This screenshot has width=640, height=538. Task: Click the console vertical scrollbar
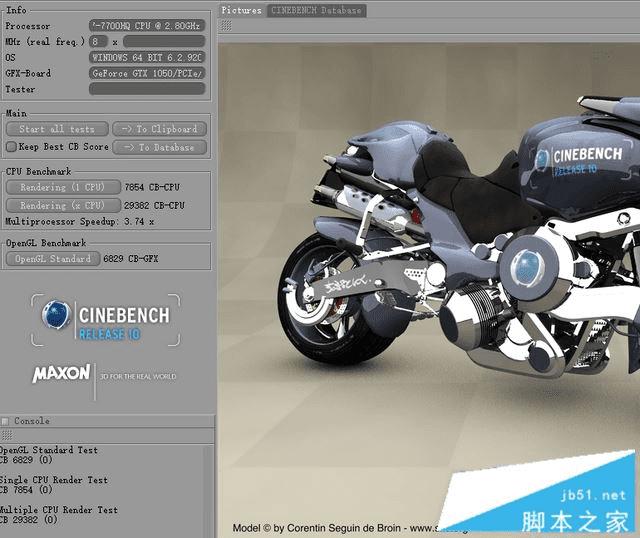(209, 491)
